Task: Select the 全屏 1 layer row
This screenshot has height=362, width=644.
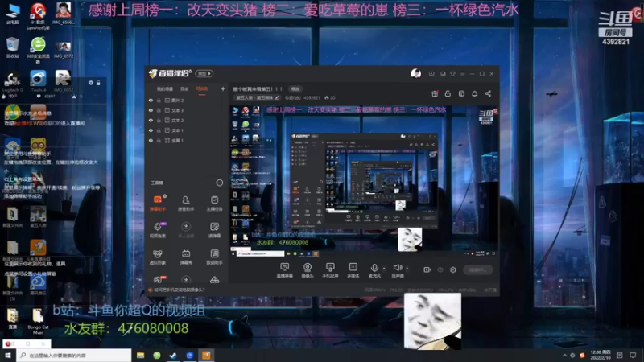Action: pyautogui.click(x=187, y=140)
